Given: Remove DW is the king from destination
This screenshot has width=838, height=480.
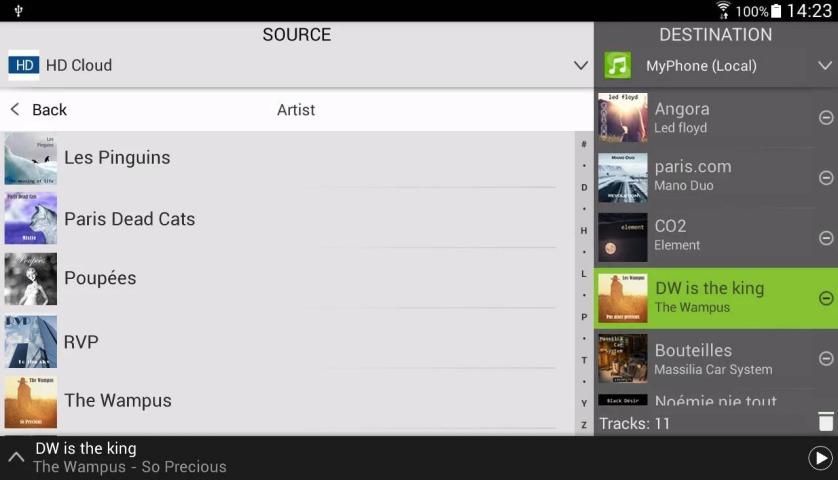Looking at the screenshot, I should click(826, 298).
